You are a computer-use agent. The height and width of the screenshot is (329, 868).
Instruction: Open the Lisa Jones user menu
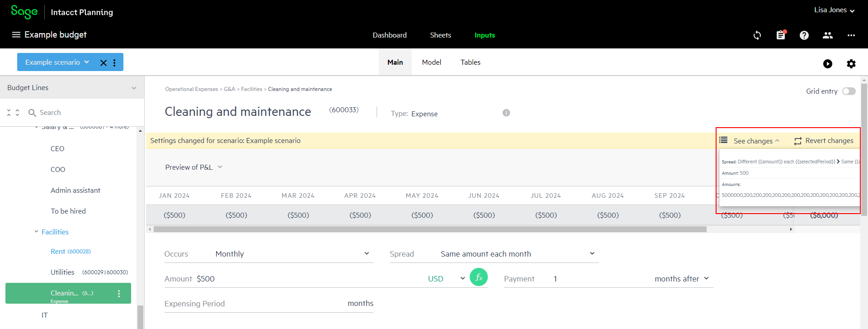click(x=834, y=10)
